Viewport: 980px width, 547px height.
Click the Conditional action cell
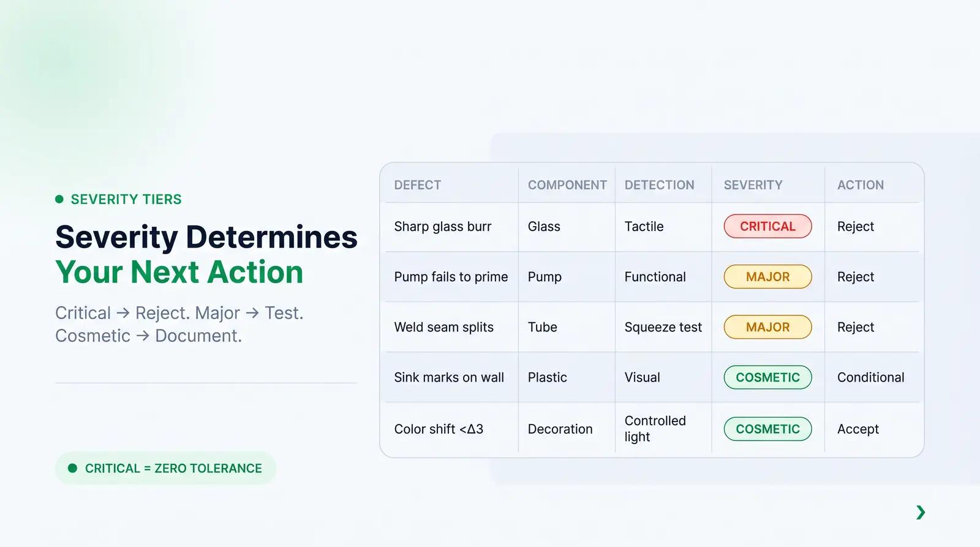pos(870,377)
